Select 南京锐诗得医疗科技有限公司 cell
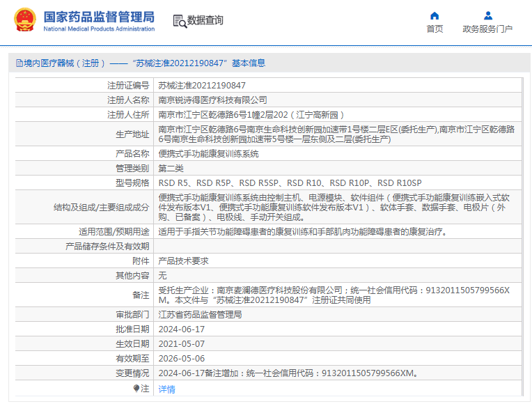The height and width of the screenshot is (404, 532). (x=213, y=100)
